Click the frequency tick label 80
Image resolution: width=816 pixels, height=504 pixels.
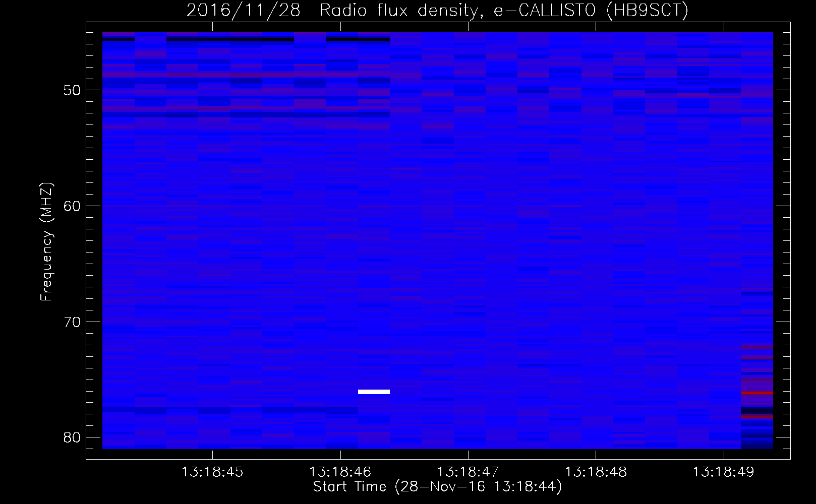pyautogui.click(x=72, y=437)
